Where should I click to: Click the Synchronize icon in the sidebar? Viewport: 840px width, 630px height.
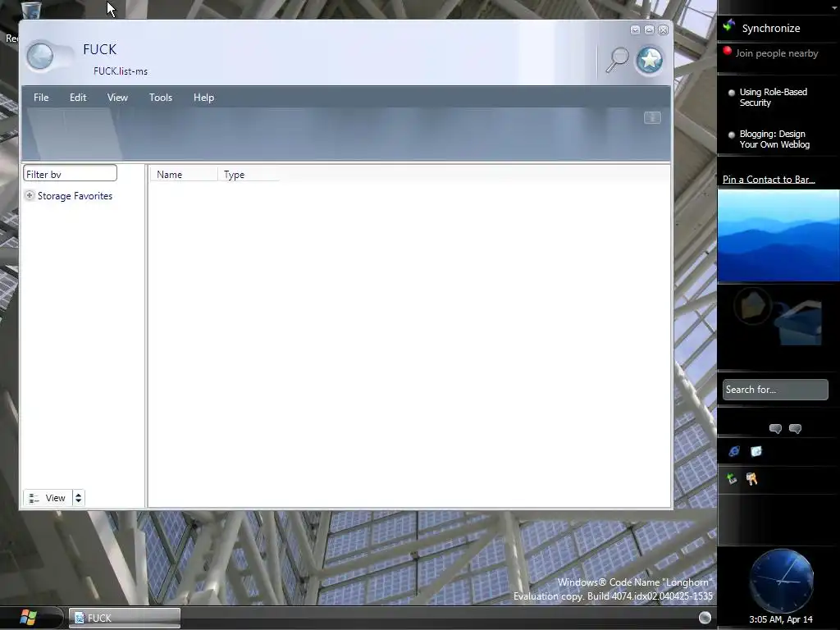point(728,25)
